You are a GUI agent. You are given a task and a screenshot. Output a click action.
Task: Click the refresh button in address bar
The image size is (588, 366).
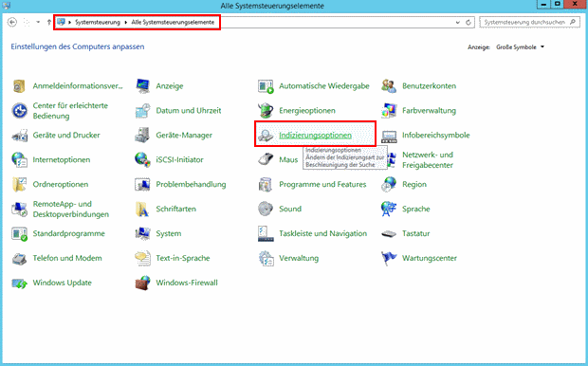coord(469,23)
